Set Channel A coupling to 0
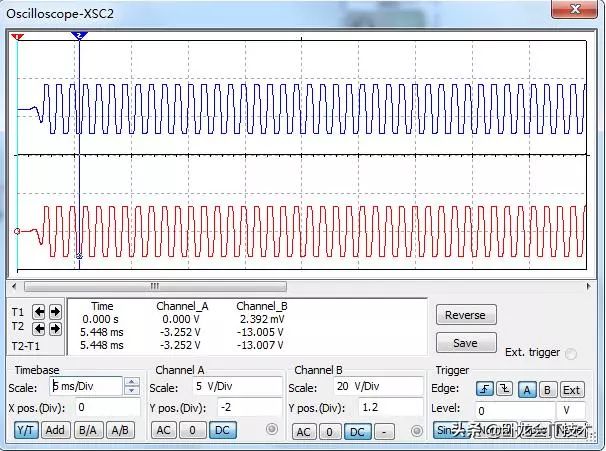This screenshot has height=451, width=606. point(192,430)
